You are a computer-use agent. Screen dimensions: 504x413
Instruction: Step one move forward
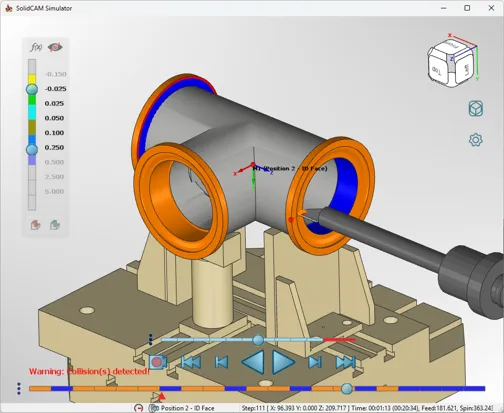pyautogui.click(x=315, y=362)
